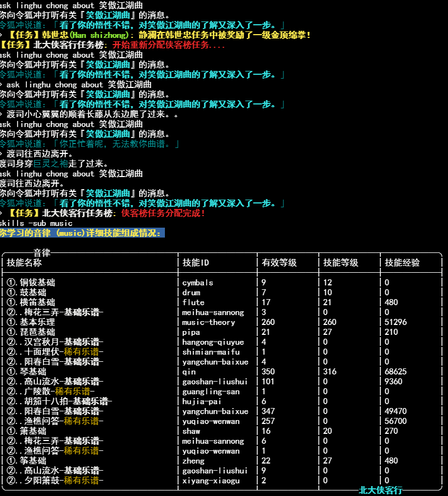Screen dimensions: 448x496
Task: Select experience value 270 in shaw row
Action: pos(391,431)
